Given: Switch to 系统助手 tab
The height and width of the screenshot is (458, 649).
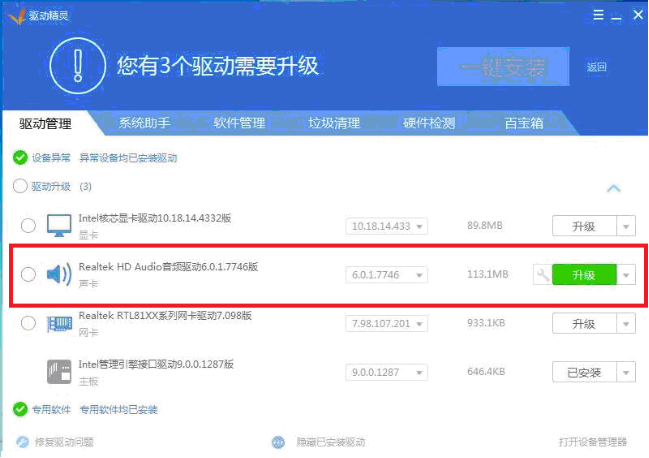Looking at the screenshot, I should click(x=144, y=123).
